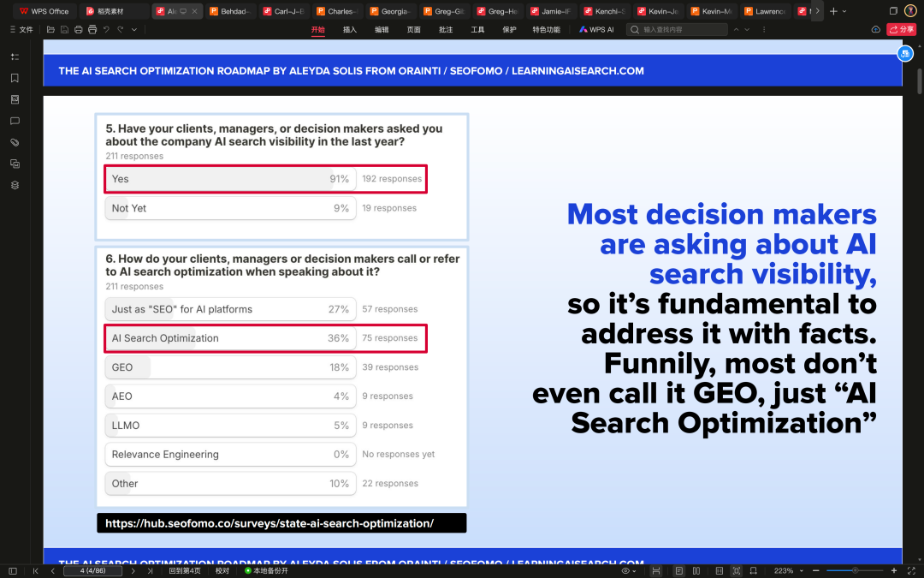Viewport: 924px width, 578px height.
Task: Switch to the Carl-J-B document tab
Action: click(x=284, y=11)
